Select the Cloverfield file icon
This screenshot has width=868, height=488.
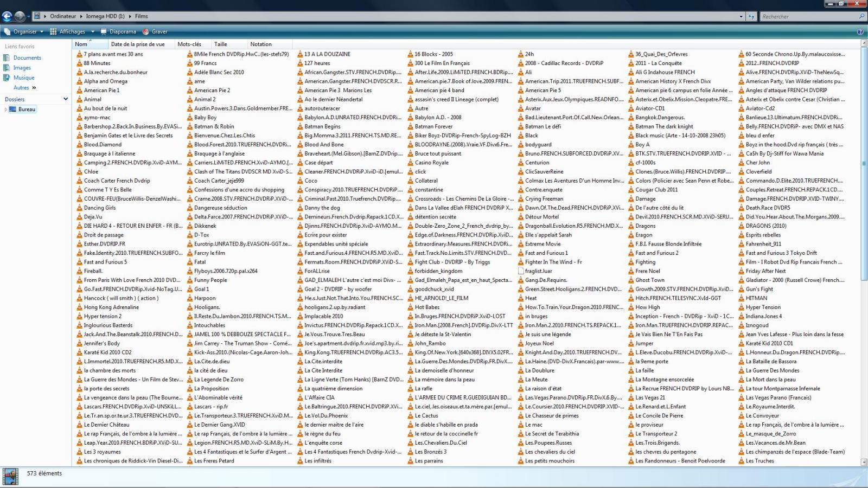click(x=742, y=171)
